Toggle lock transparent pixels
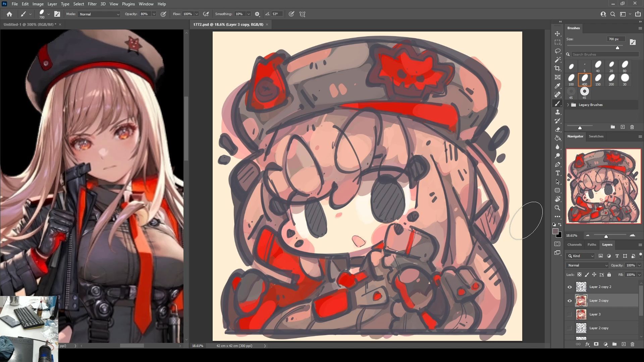The width and height of the screenshot is (644, 362). click(579, 275)
